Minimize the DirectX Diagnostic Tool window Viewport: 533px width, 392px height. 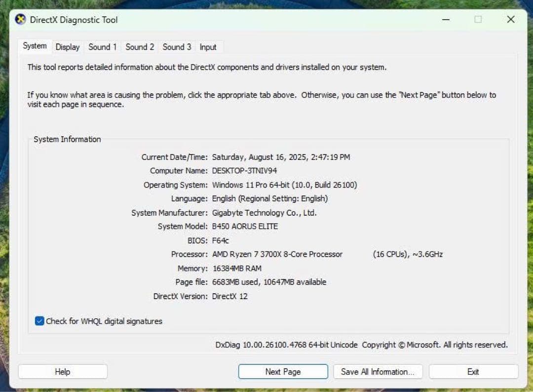[446, 20]
